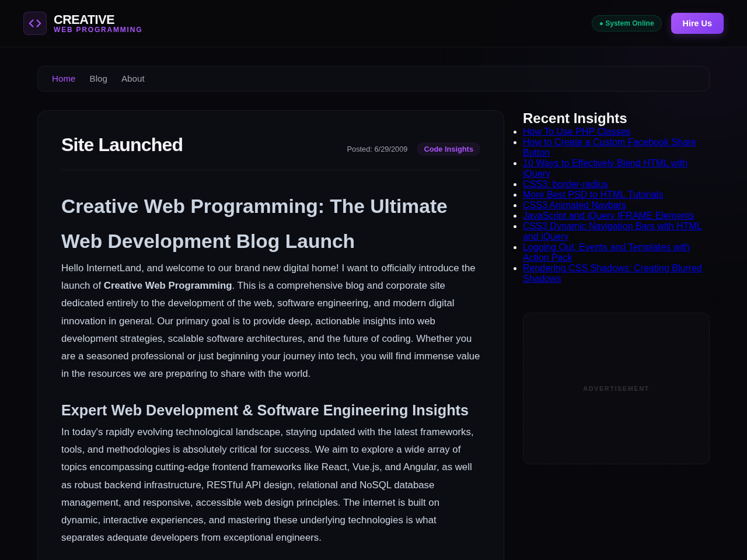747x560 pixels.
Task: Click the Ultimate Web Development Blog Launch heading
Action: pyautogui.click(x=254, y=224)
